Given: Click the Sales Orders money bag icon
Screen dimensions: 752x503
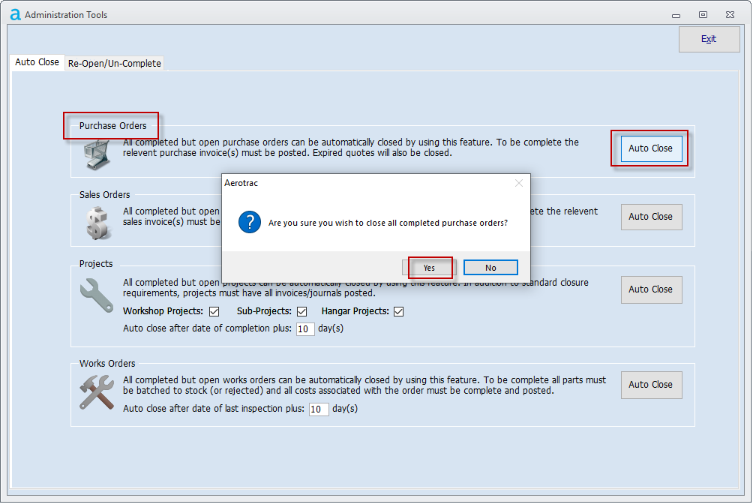Looking at the screenshot, I should [98, 222].
